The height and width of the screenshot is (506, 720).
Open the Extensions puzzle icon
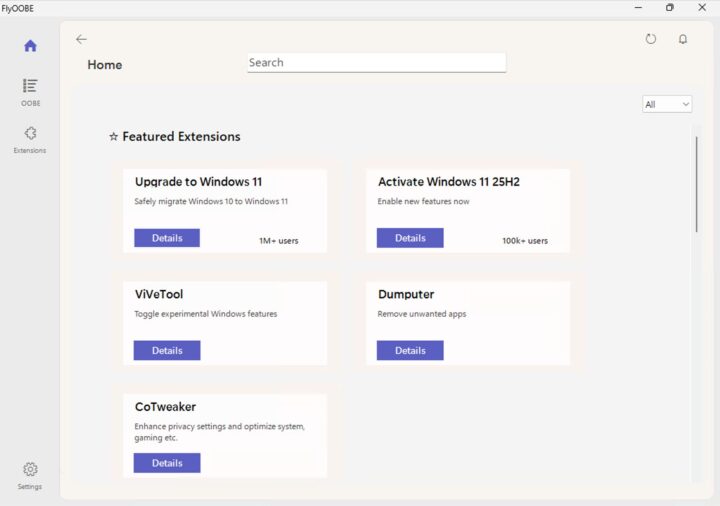click(x=30, y=134)
